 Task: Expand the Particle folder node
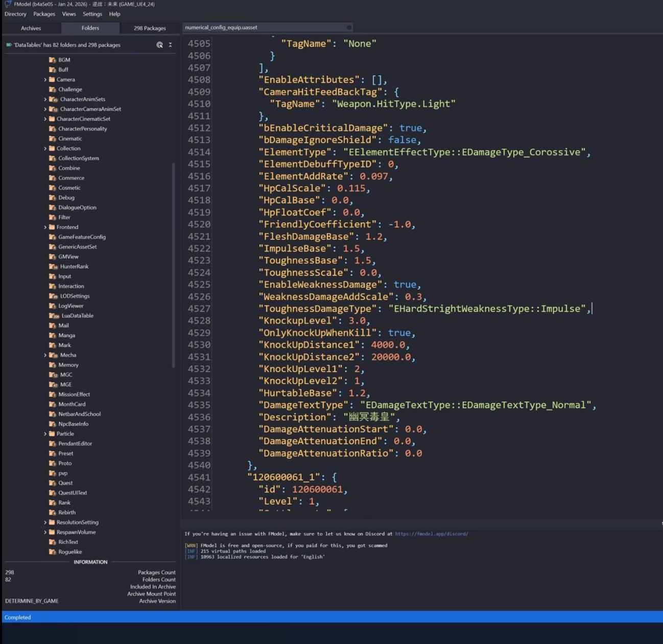point(45,434)
